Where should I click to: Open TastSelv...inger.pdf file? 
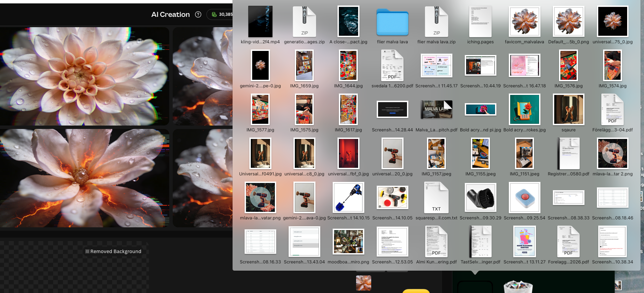click(481, 241)
